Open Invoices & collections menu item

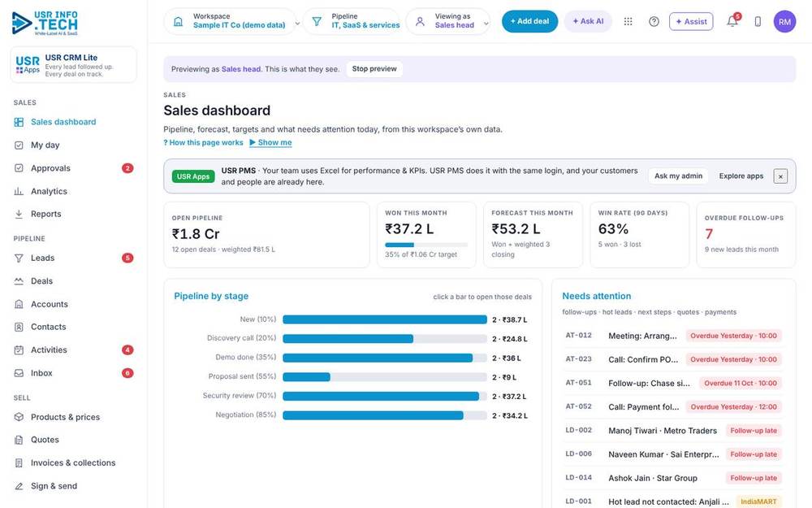point(74,463)
